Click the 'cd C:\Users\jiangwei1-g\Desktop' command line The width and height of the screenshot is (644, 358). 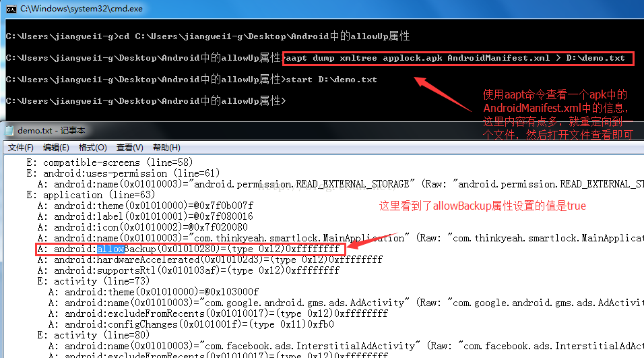[x=207, y=36]
